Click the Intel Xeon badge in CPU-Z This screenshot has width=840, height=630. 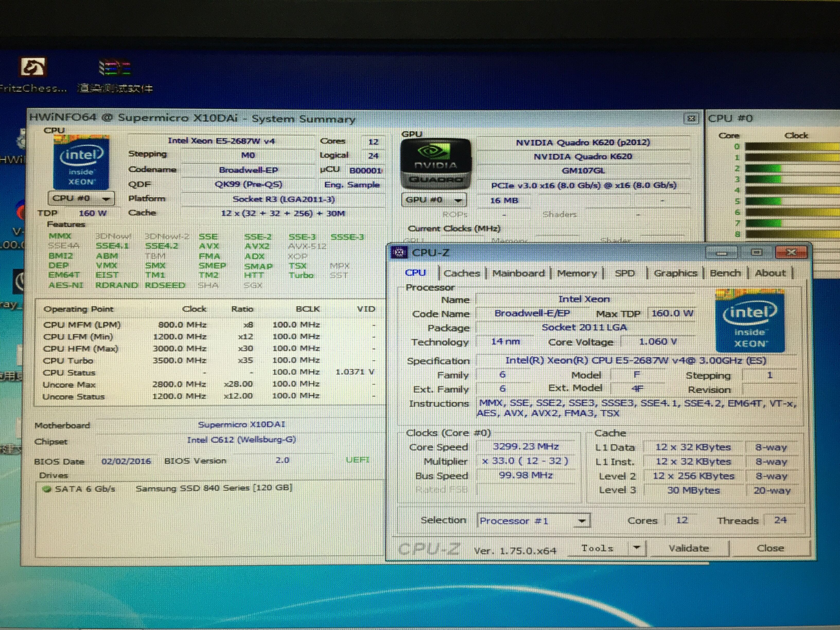750,321
